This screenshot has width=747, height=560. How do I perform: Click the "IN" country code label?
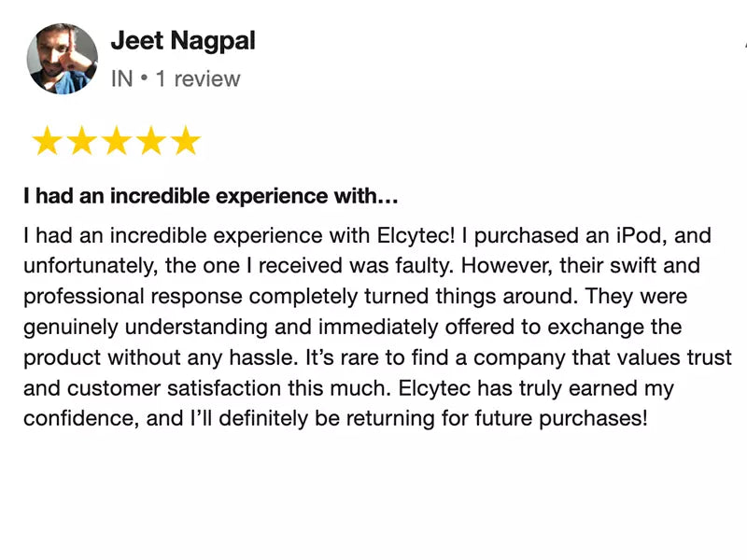[121, 78]
